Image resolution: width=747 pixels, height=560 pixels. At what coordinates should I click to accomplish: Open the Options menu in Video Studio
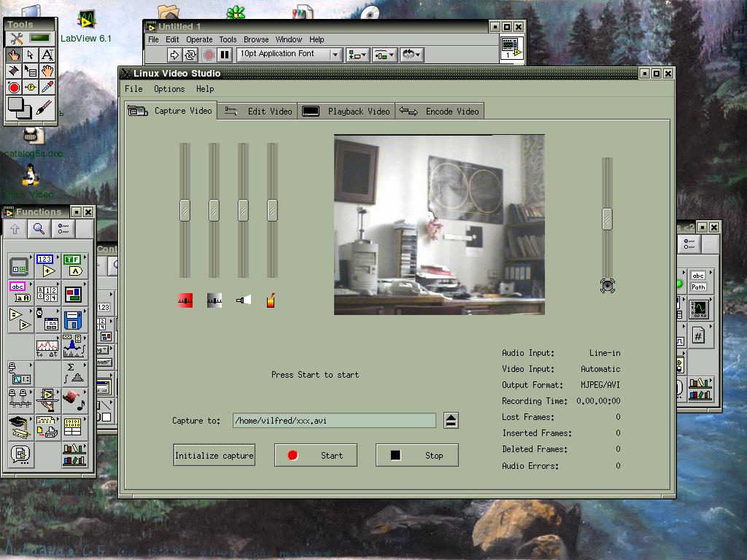(x=169, y=89)
